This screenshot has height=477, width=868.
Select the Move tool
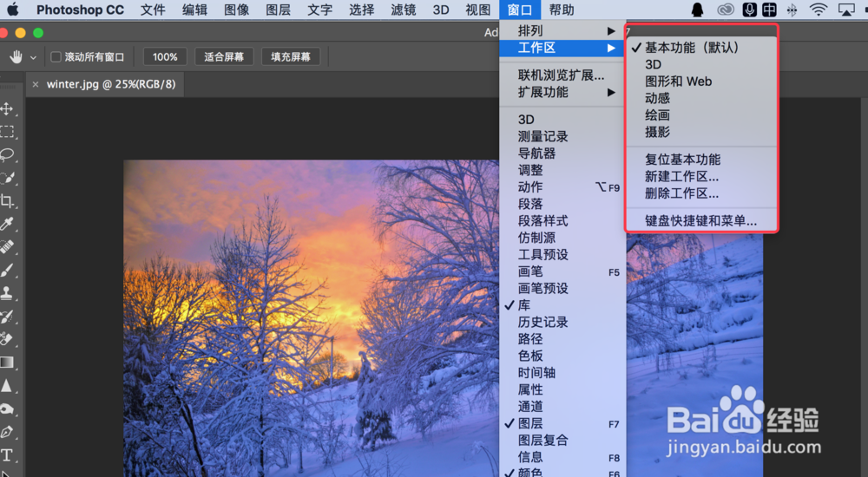click(7, 108)
